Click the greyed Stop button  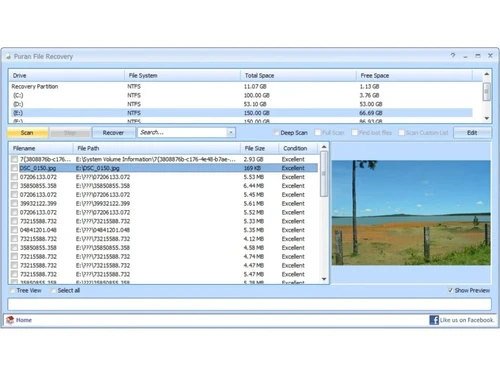point(70,133)
